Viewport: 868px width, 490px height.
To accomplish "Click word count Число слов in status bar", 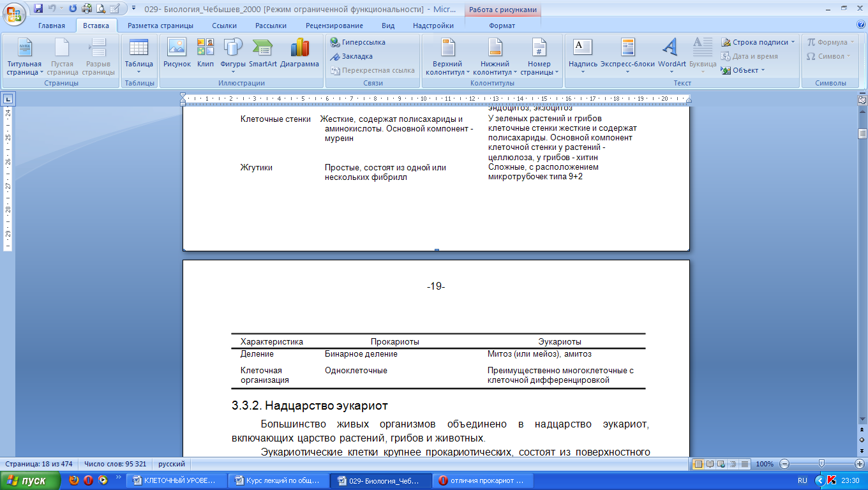I will [x=115, y=464].
